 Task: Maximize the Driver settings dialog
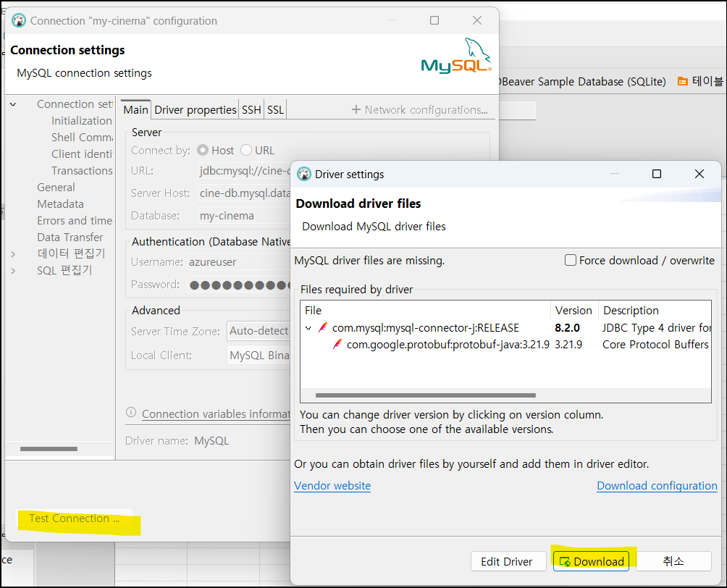point(657,174)
